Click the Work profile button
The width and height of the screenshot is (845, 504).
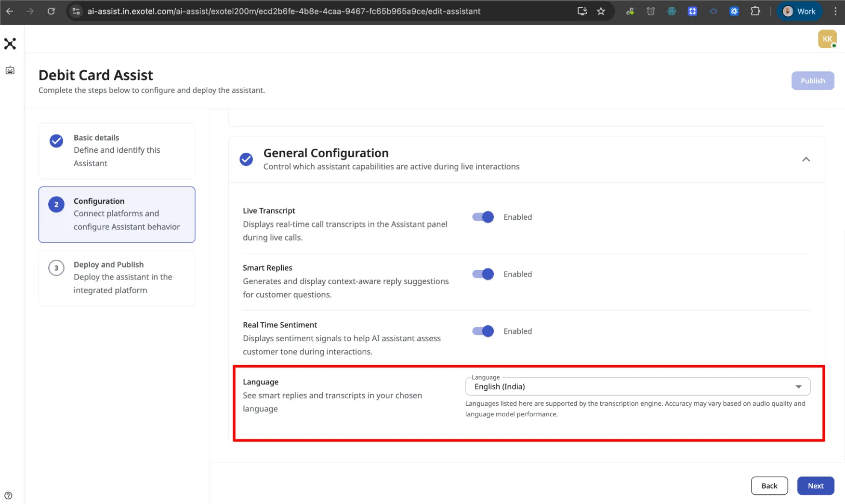pyautogui.click(x=800, y=11)
